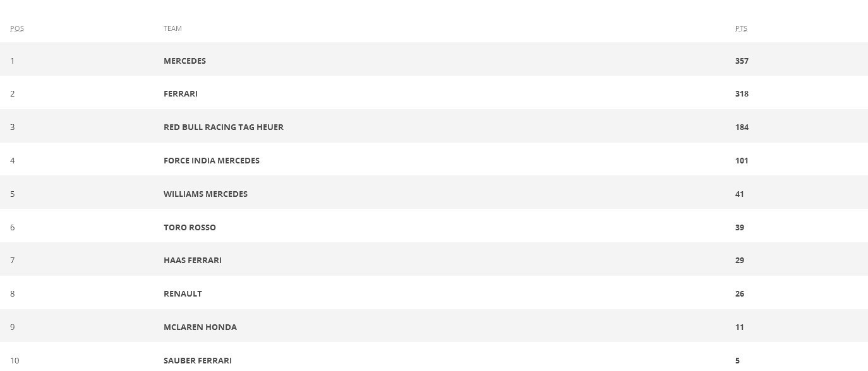Open the Toro Rosso team row
This screenshot has height=371, width=868.
coord(190,227)
